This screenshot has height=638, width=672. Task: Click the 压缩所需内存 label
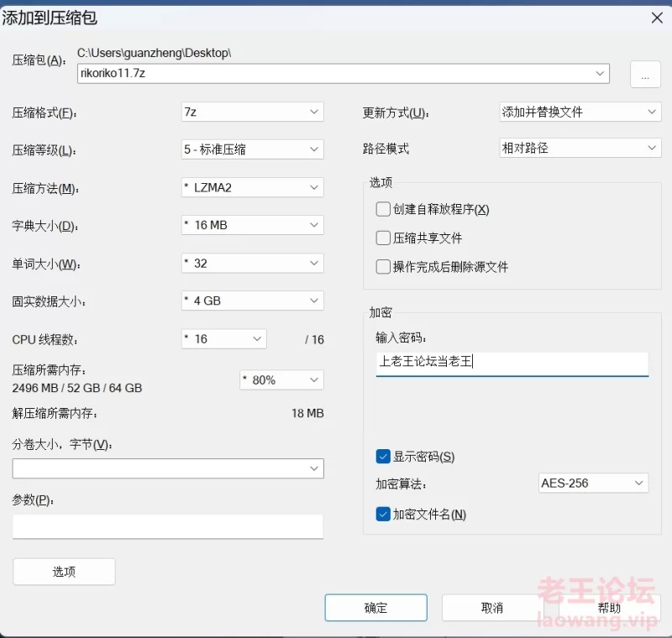pyautogui.click(x=50, y=369)
